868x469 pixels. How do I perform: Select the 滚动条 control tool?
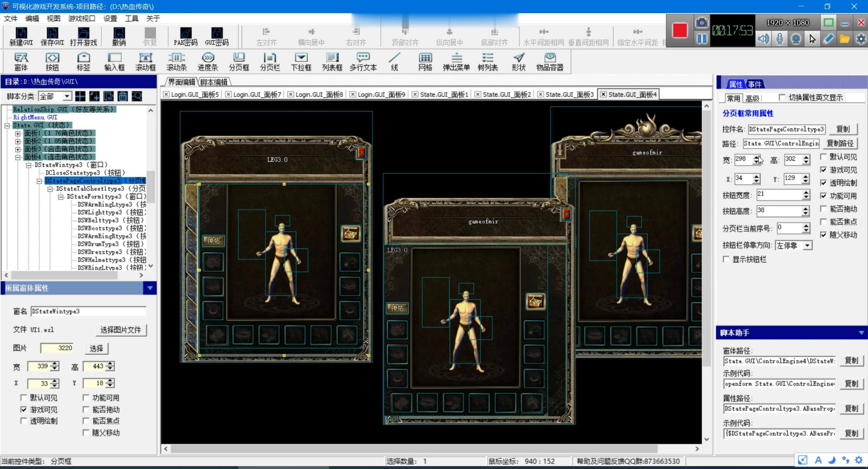tap(176, 61)
